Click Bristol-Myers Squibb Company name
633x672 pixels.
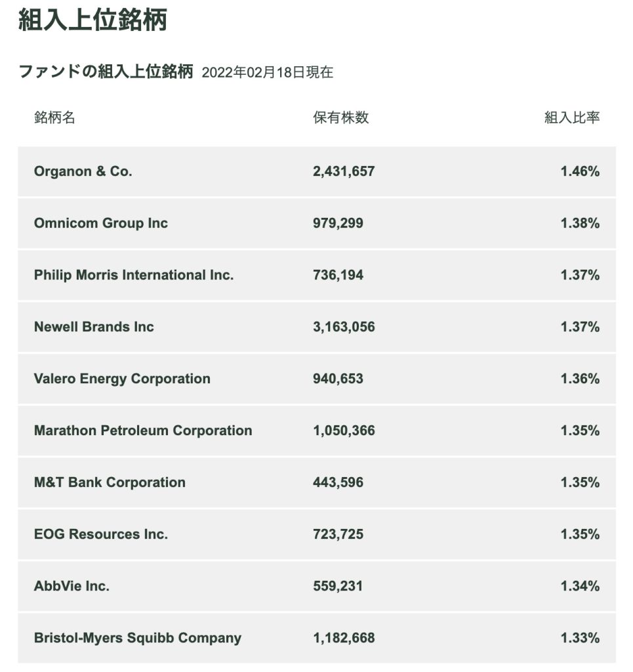click(x=138, y=638)
